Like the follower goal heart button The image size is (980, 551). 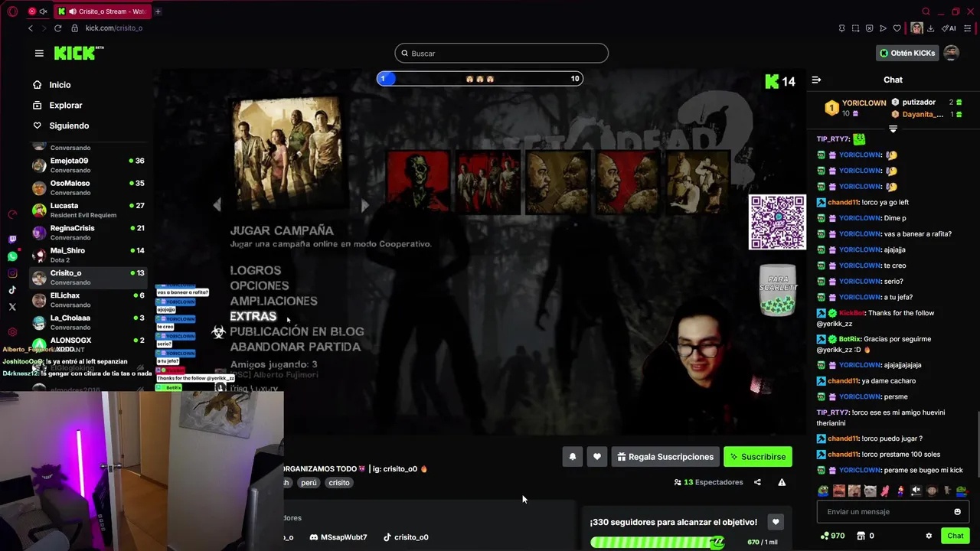[x=776, y=522]
